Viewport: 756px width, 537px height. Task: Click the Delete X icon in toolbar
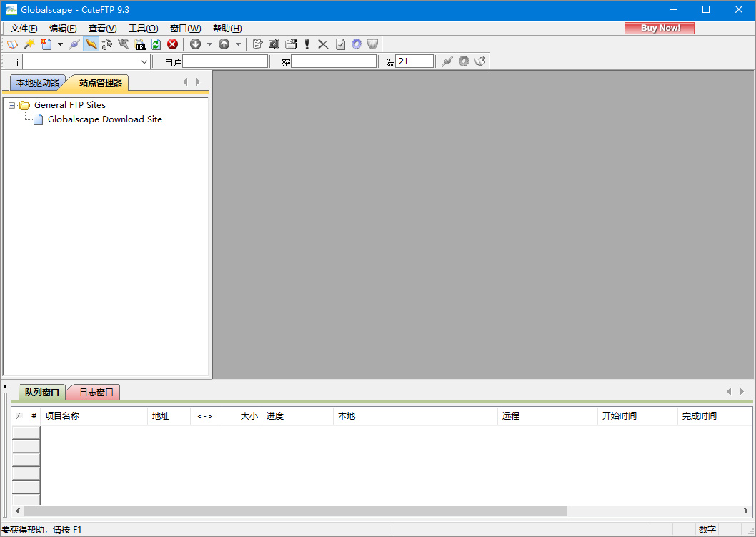[323, 44]
